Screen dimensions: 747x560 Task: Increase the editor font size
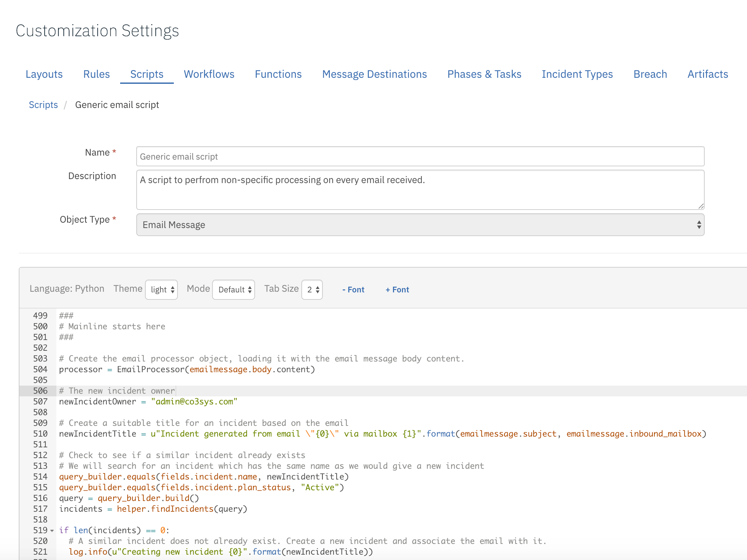(397, 289)
